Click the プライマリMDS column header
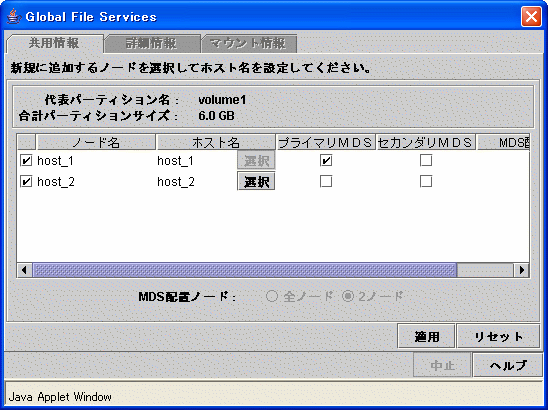The height and width of the screenshot is (410, 548). (x=326, y=142)
